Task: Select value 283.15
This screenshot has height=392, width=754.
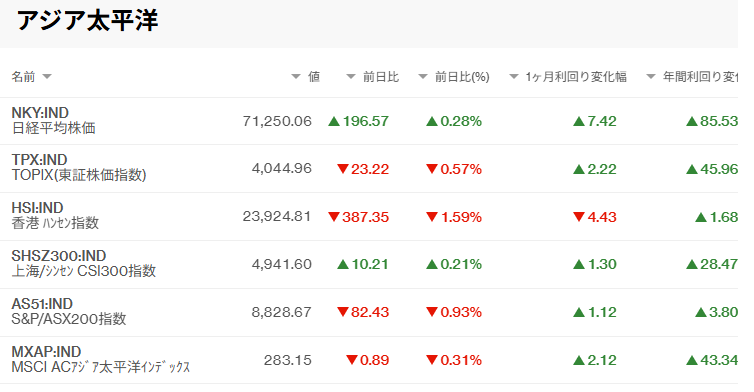Action: click(x=288, y=360)
